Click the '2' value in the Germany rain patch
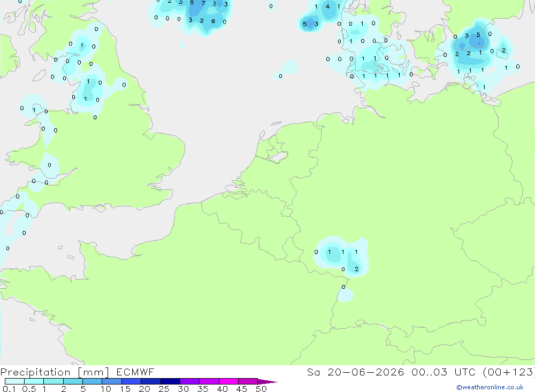This screenshot has width=535, height=392. pos(356,269)
